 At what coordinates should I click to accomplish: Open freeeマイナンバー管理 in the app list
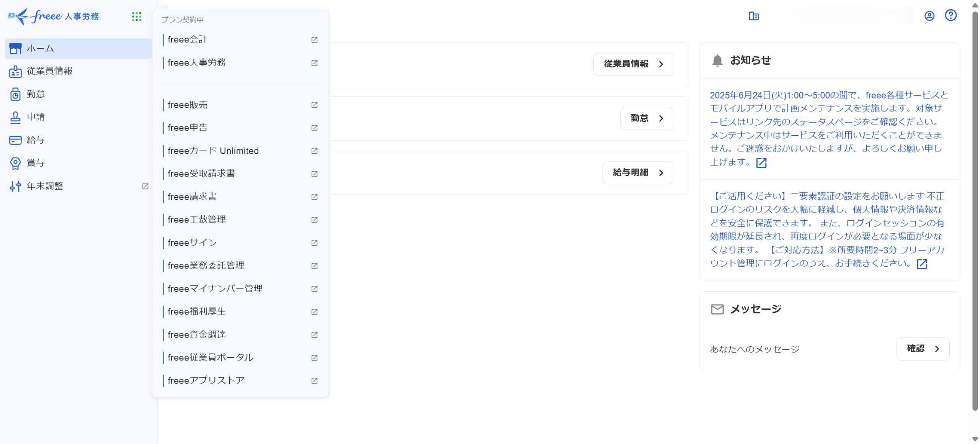pos(215,289)
